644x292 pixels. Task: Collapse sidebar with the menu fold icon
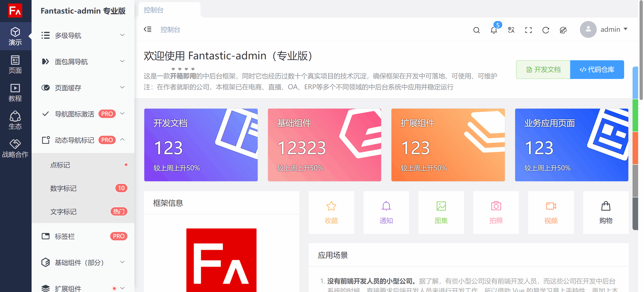coord(148,29)
